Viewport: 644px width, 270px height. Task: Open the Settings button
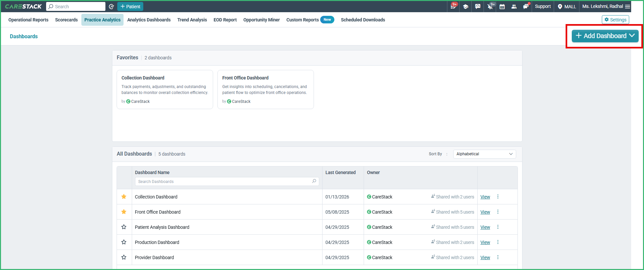click(x=615, y=20)
